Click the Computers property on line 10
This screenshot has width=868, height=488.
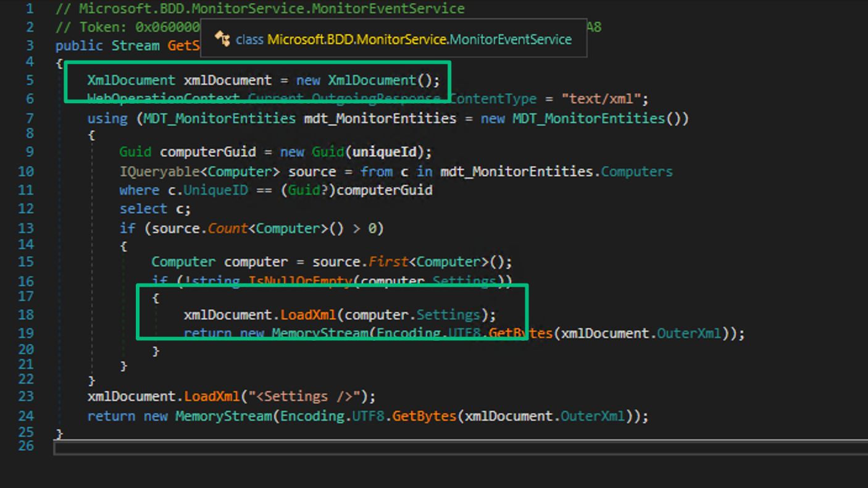pos(636,171)
